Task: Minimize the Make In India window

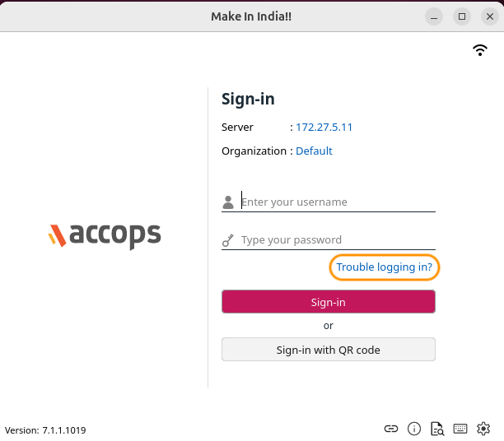Action: coord(434,16)
